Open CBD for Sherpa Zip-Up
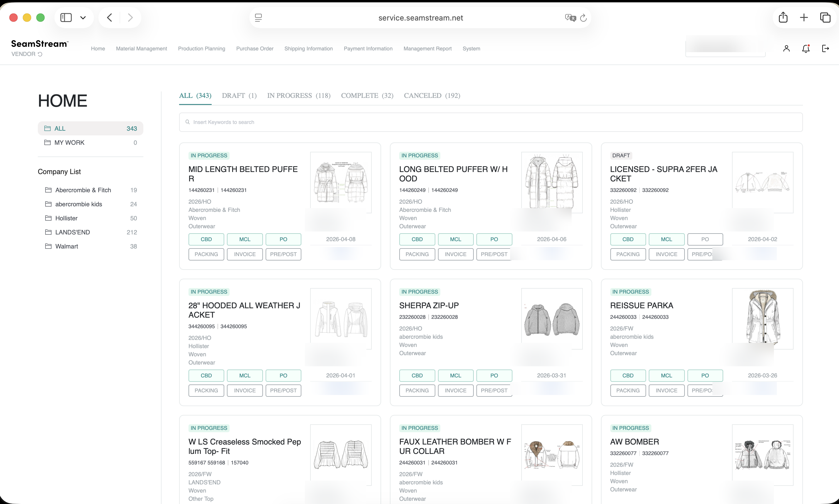 [x=417, y=376]
